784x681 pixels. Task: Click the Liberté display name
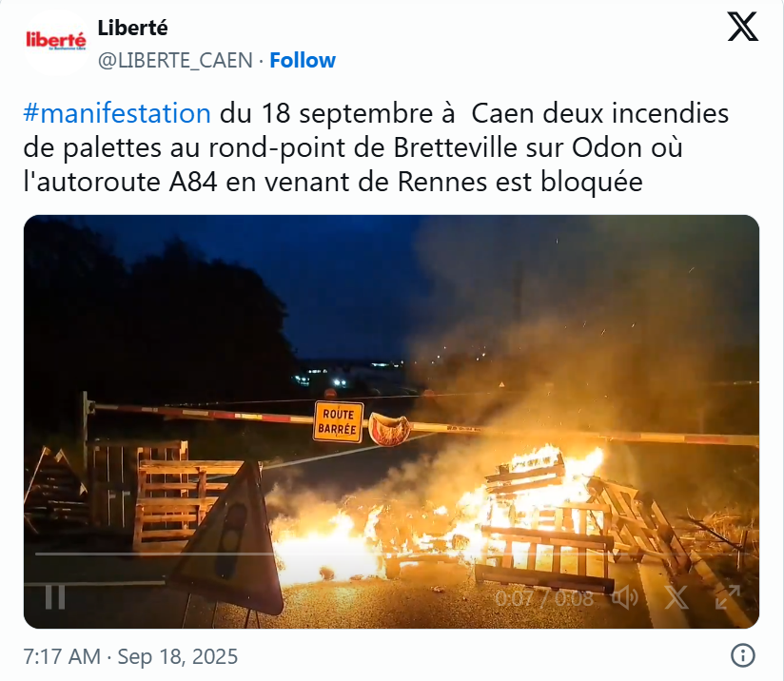click(132, 28)
